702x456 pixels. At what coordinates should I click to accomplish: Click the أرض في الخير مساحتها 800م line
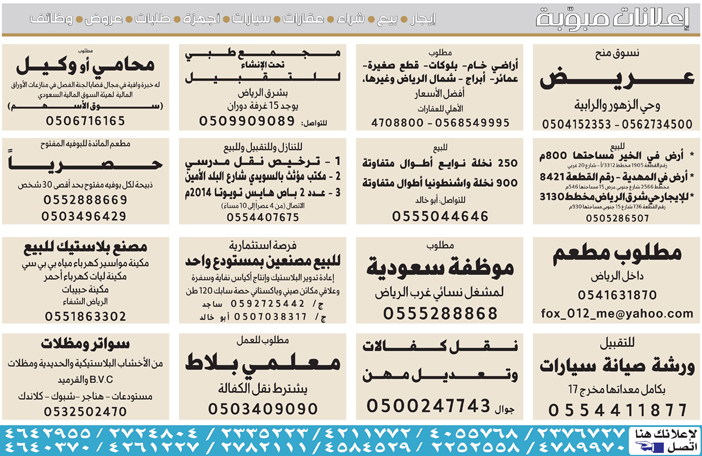pyautogui.click(x=617, y=156)
